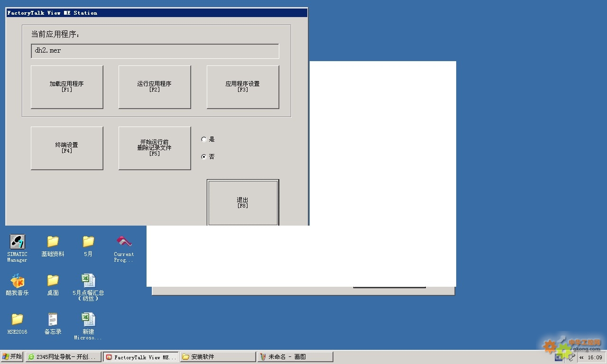607x364 pixels.
Task: Select the 否 radio option
Action: 208,157
